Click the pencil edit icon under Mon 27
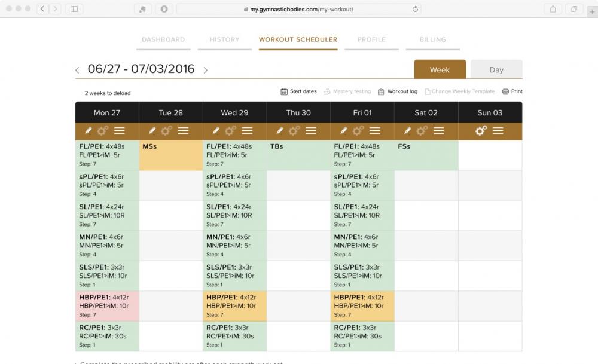The height and width of the screenshot is (364, 598). click(x=88, y=131)
